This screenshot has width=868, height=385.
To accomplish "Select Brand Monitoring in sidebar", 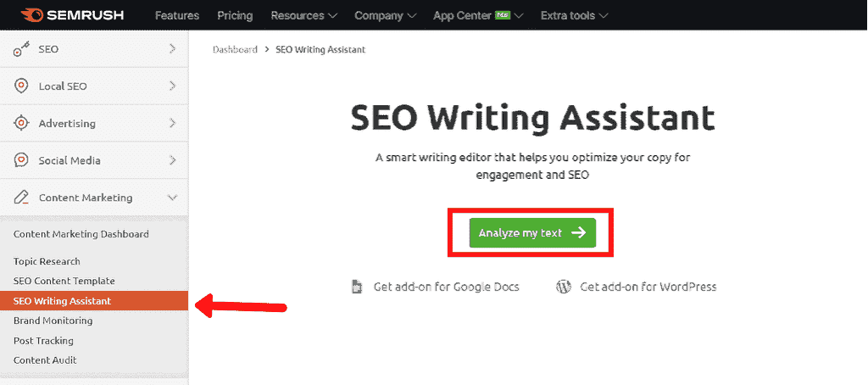I will (x=53, y=321).
